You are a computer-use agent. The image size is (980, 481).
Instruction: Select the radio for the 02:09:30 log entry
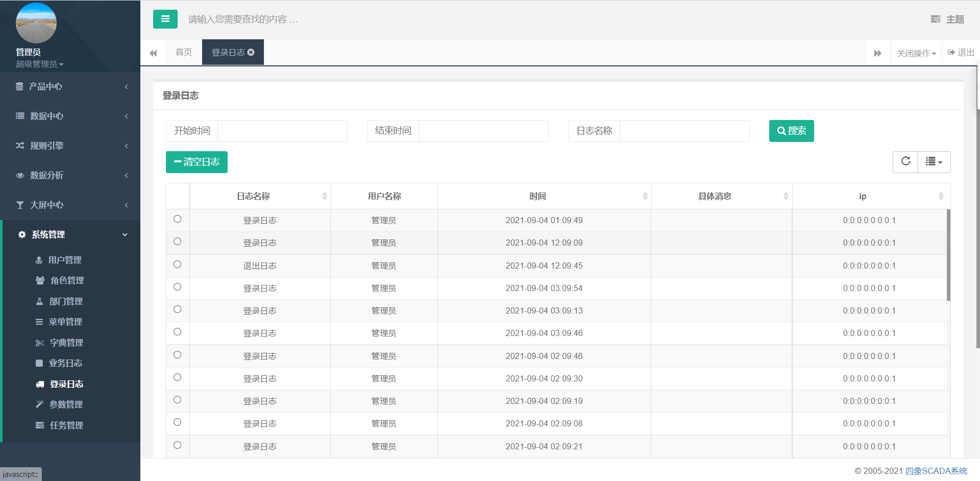(x=177, y=377)
